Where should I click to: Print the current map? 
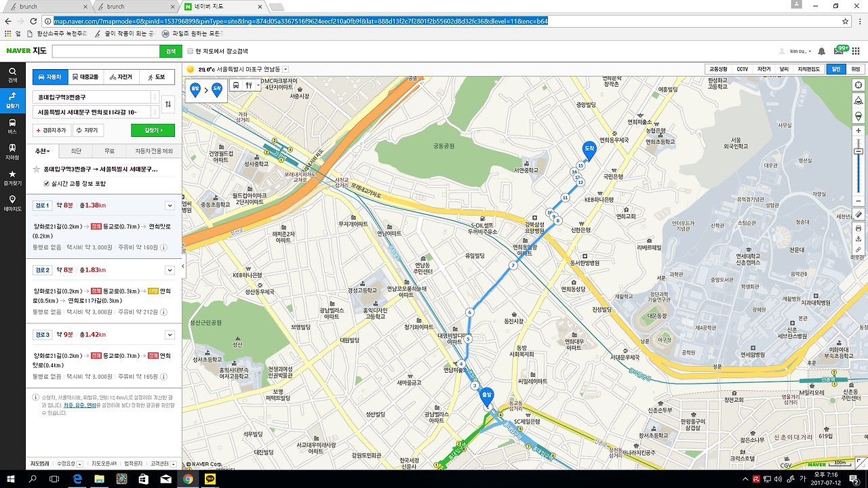tap(858, 228)
